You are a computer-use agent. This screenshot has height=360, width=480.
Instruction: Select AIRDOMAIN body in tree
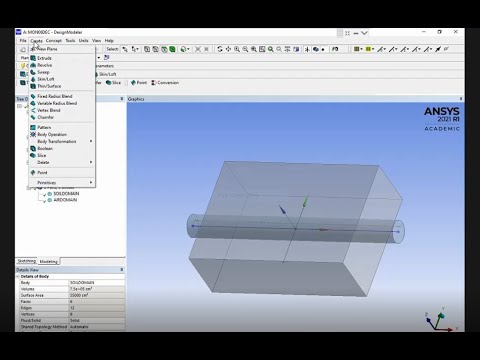(x=65, y=200)
